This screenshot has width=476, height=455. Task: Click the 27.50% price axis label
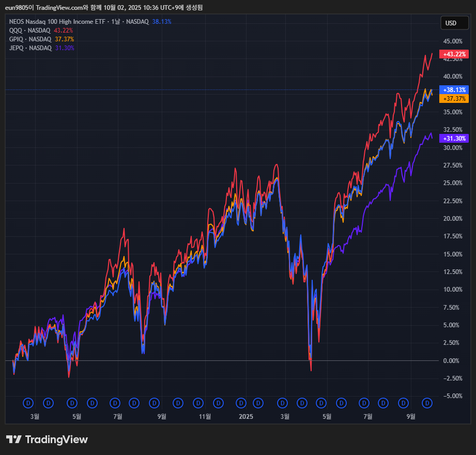coord(453,165)
